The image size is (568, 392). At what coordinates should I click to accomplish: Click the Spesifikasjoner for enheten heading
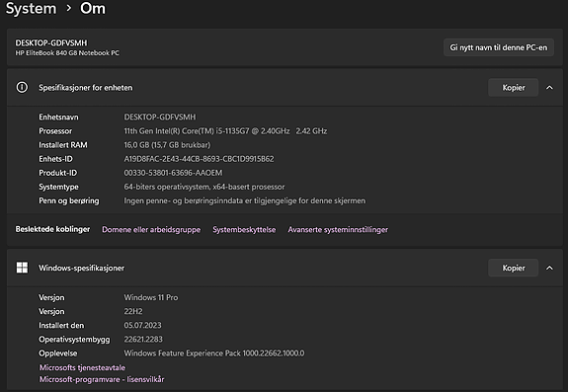(86, 88)
